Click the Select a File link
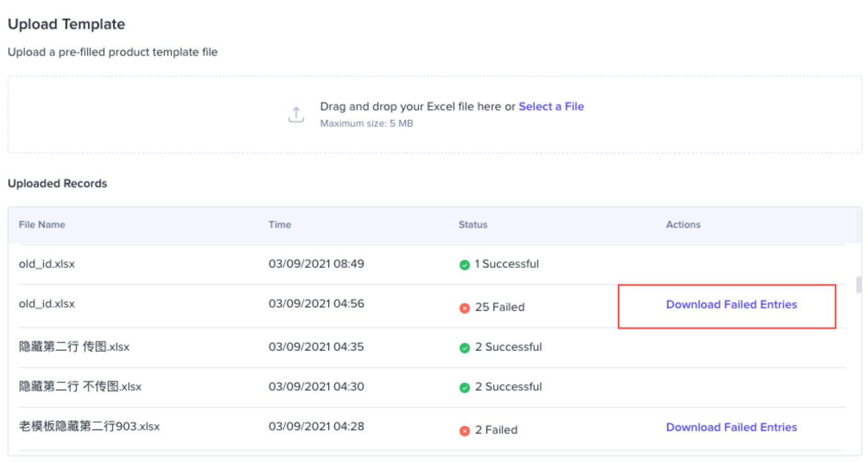 [551, 107]
